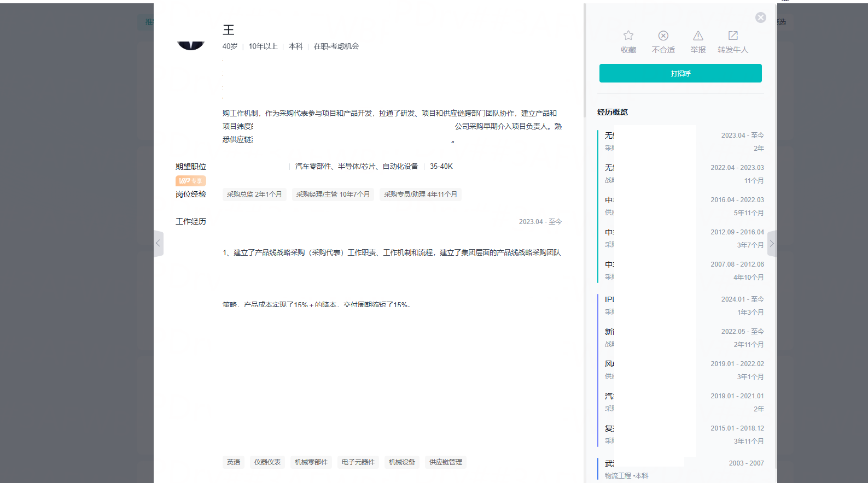Click the 供应链管理 skill tag
Image resolution: width=868 pixels, height=483 pixels.
446,462
